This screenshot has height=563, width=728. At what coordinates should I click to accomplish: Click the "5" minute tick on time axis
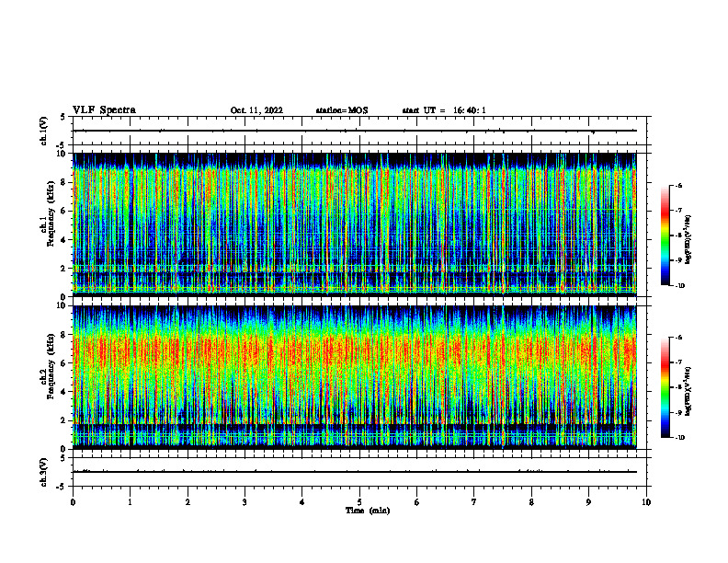pyautogui.click(x=359, y=502)
